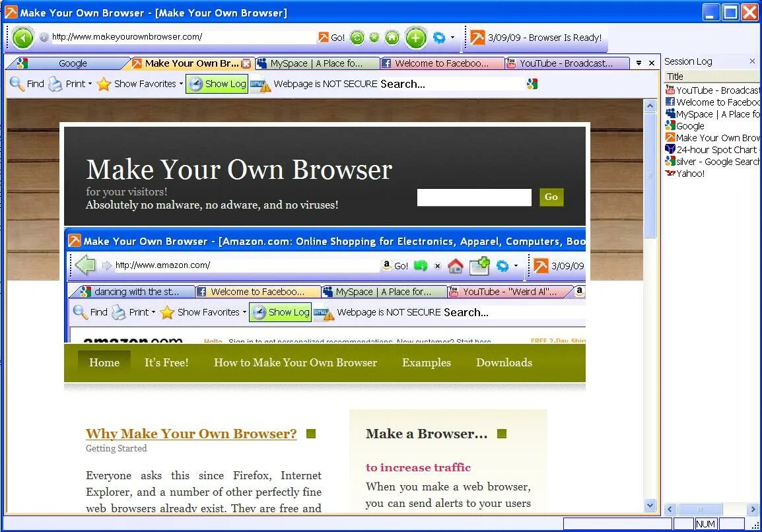Open the Downloads navigation item
The height and width of the screenshot is (532, 762).
(504, 363)
